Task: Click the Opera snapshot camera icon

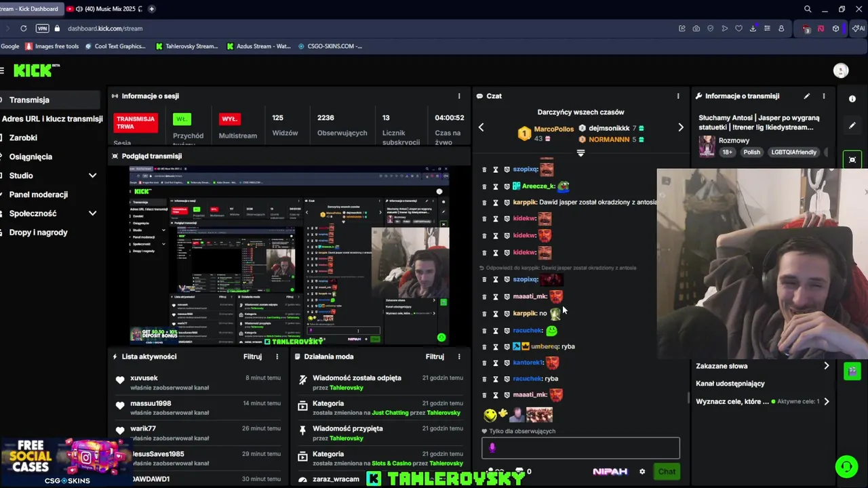Action: coord(696,28)
